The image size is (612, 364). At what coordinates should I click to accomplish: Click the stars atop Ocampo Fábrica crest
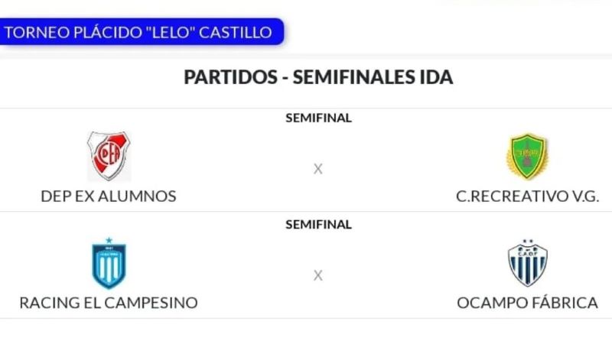(527, 242)
